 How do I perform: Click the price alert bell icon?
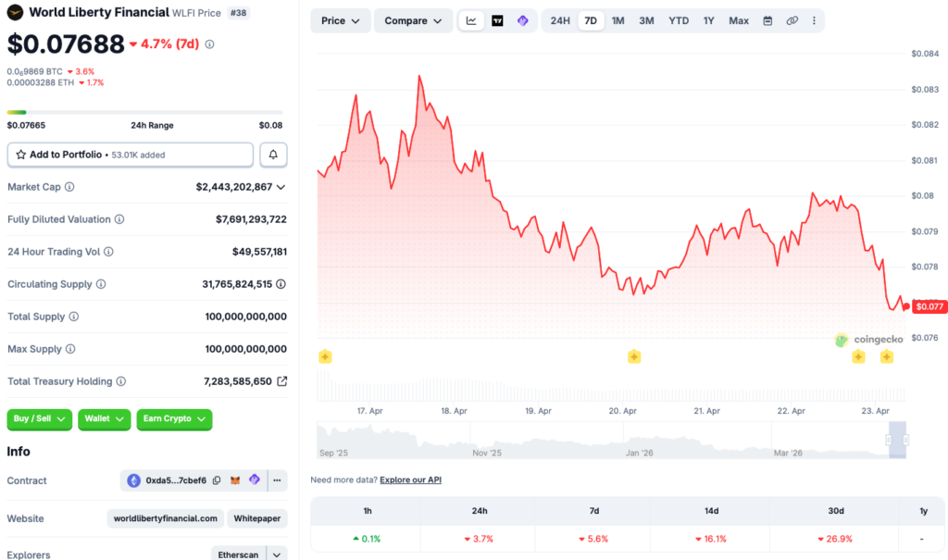273,155
